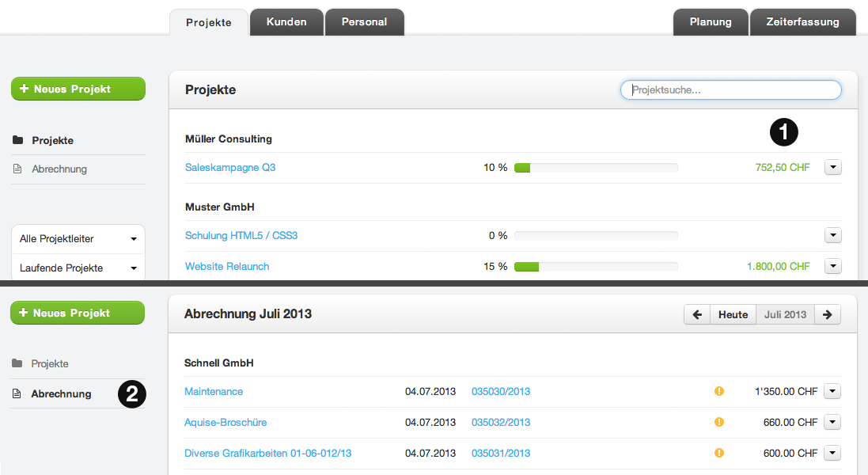The height and width of the screenshot is (475, 868).
Task: Click the 1'350.00 CHF amount
Action: [x=786, y=392]
